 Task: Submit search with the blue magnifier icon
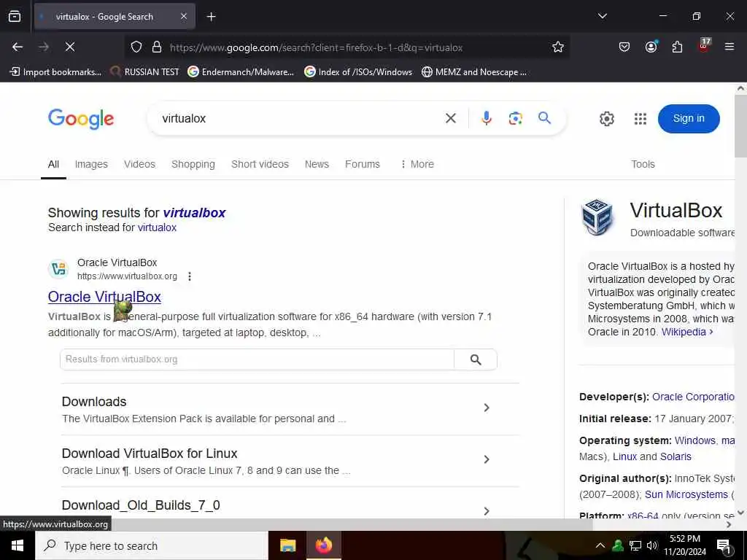pos(544,117)
